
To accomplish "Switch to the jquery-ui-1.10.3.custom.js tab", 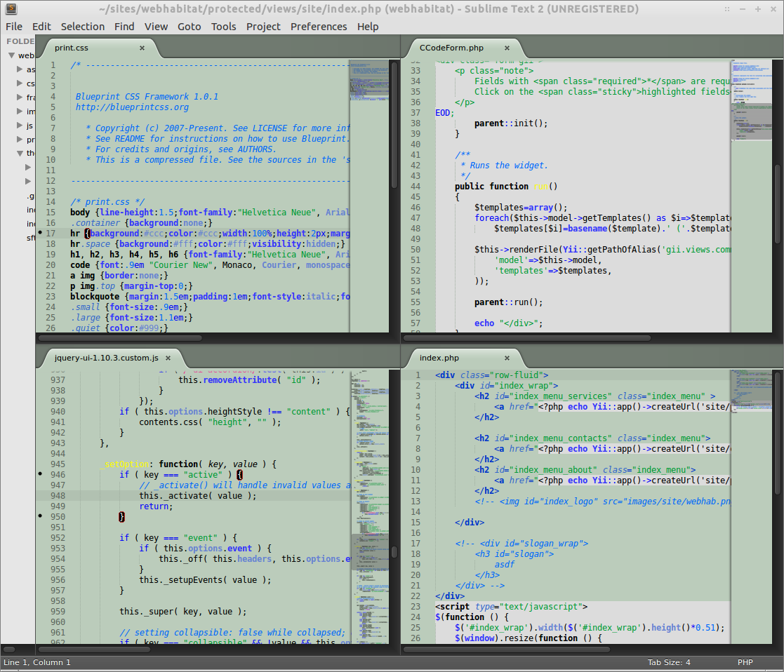I will (107, 358).
